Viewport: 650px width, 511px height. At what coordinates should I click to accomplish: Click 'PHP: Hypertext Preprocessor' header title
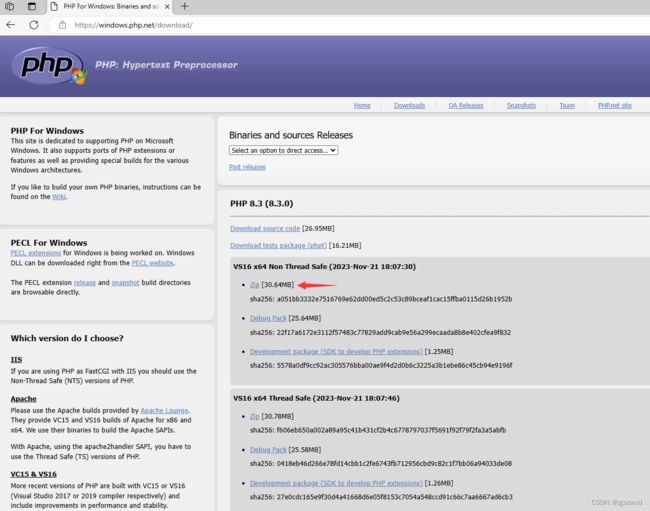pyautogui.click(x=166, y=65)
